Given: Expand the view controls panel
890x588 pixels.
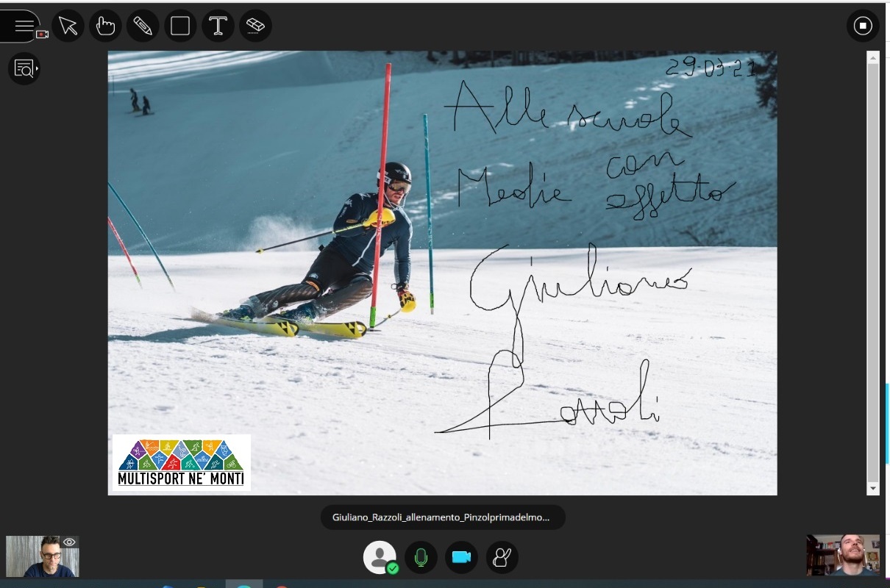Looking at the screenshot, I should 24,69.
